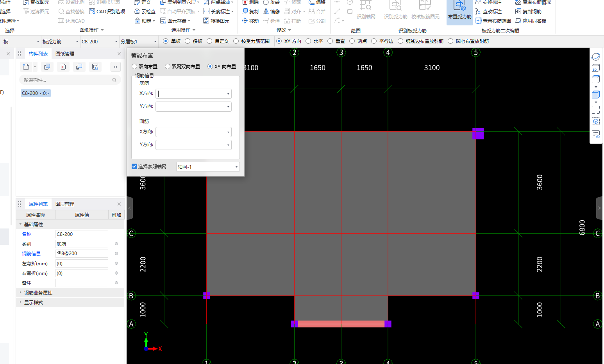604x364 pixels.
Task: Delete the selected component with trash icon
Action: pyautogui.click(x=63, y=67)
